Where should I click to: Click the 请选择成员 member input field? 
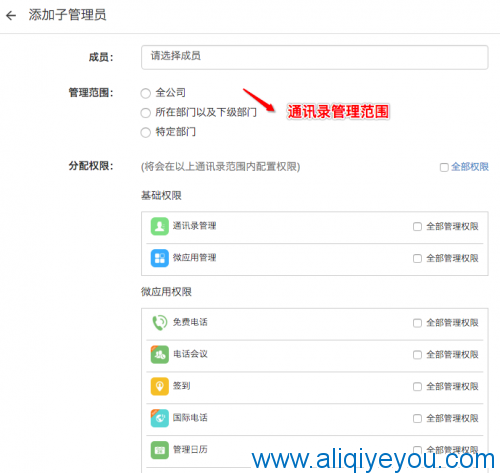click(x=315, y=57)
